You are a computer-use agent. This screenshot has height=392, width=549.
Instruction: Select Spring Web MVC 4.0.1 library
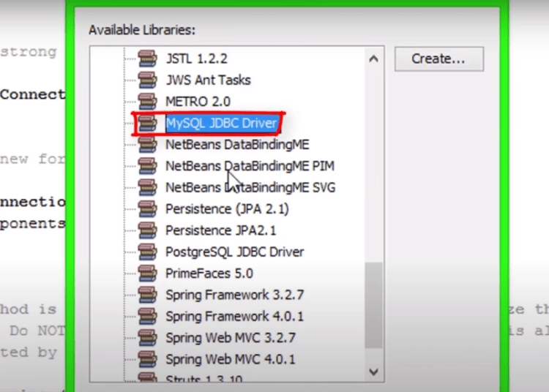click(x=230, y=360)
